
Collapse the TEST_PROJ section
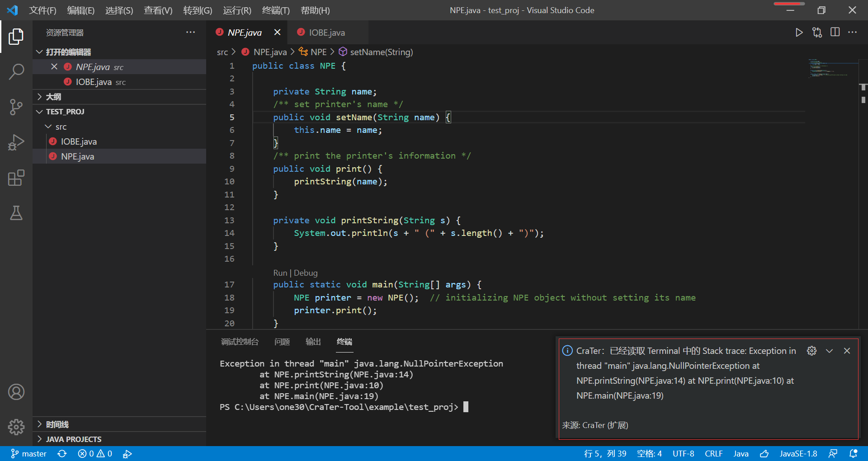(x=39, y=112)
